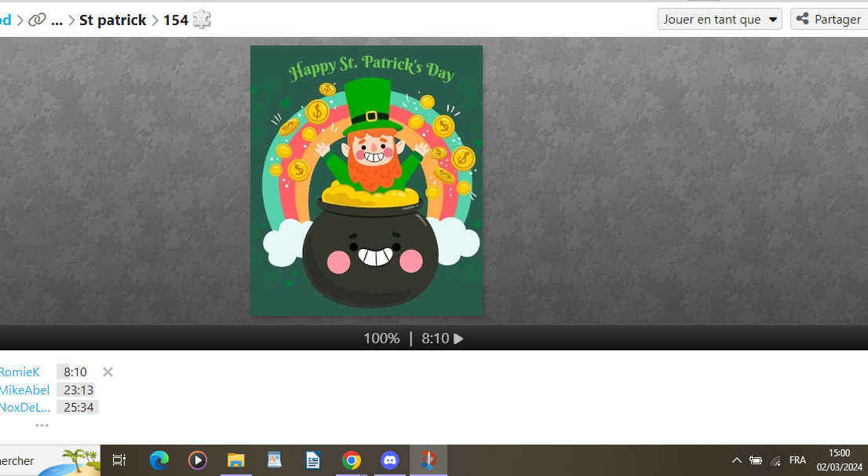Open the RomieK player profile

pyautogui.click(x=20, y=372)
